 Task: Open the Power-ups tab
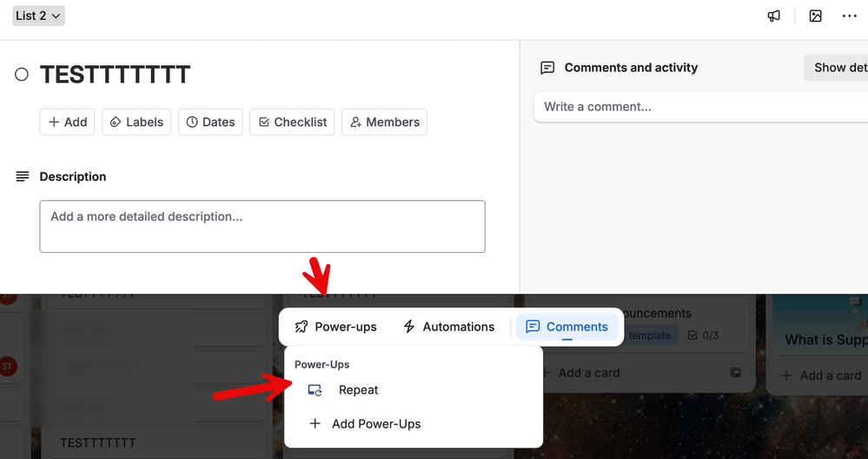tap(335, 327)
